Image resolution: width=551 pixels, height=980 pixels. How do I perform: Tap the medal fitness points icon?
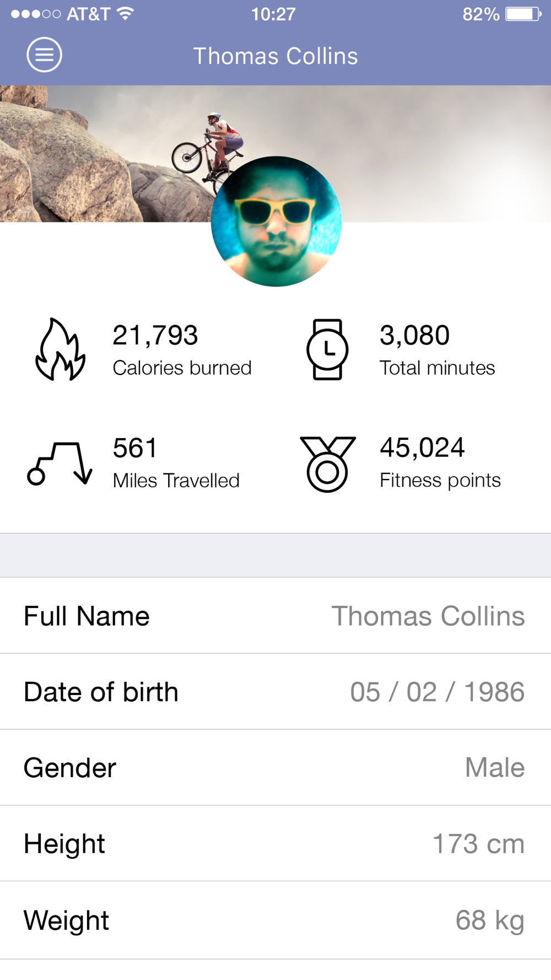(x=327, y=464)
